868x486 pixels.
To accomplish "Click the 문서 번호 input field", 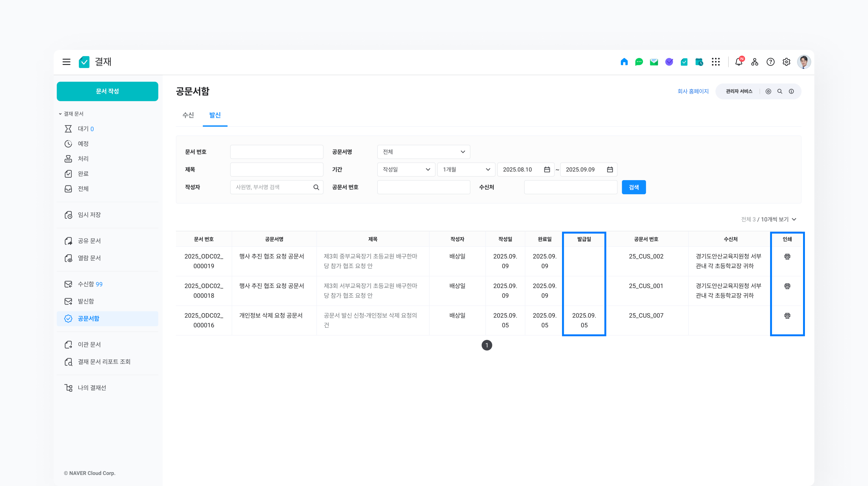I will click(276, 152).
